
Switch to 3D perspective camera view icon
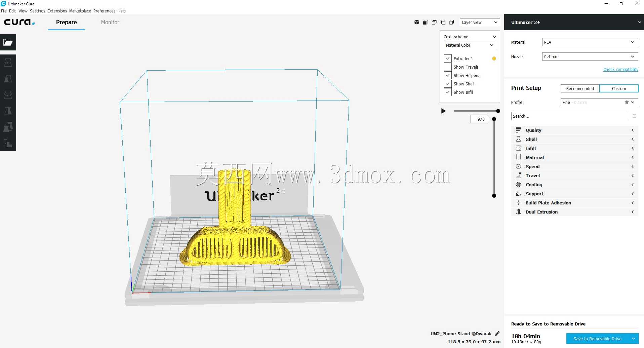click(x=417, y=22)
